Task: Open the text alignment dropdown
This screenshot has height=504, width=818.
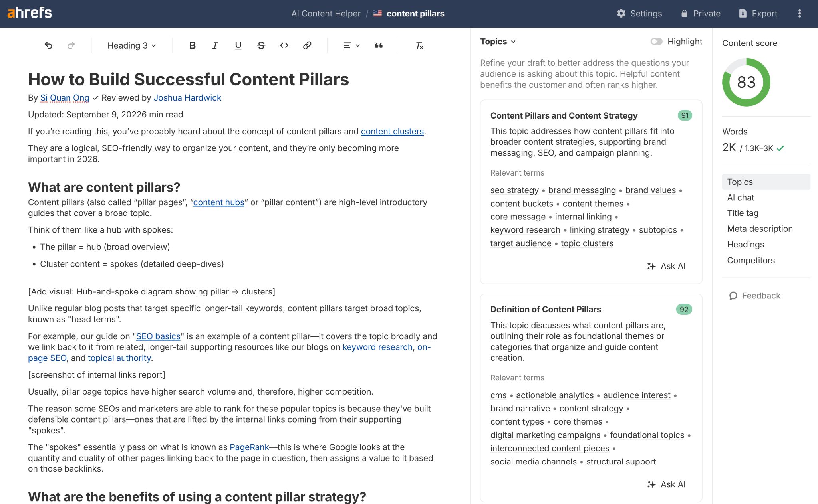Action: [x=350, y=45]
